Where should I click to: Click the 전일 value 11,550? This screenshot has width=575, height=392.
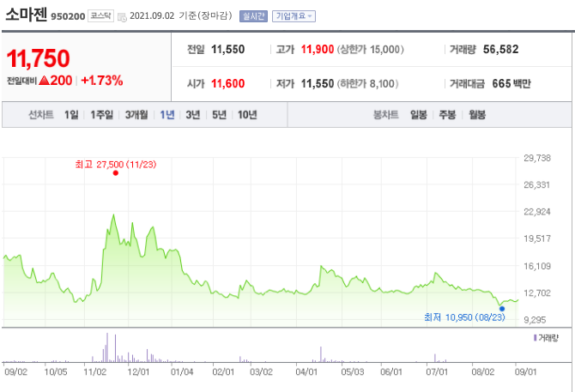click(x=227, y=50)
